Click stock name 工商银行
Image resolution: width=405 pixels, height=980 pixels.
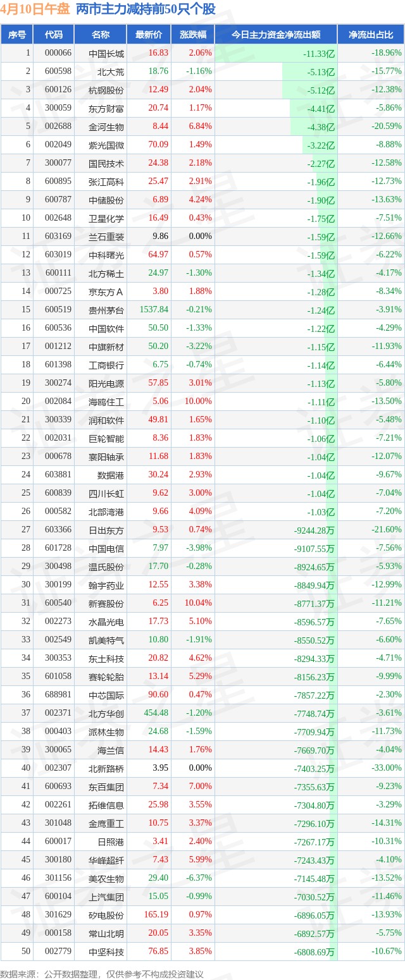pos(106,365)
